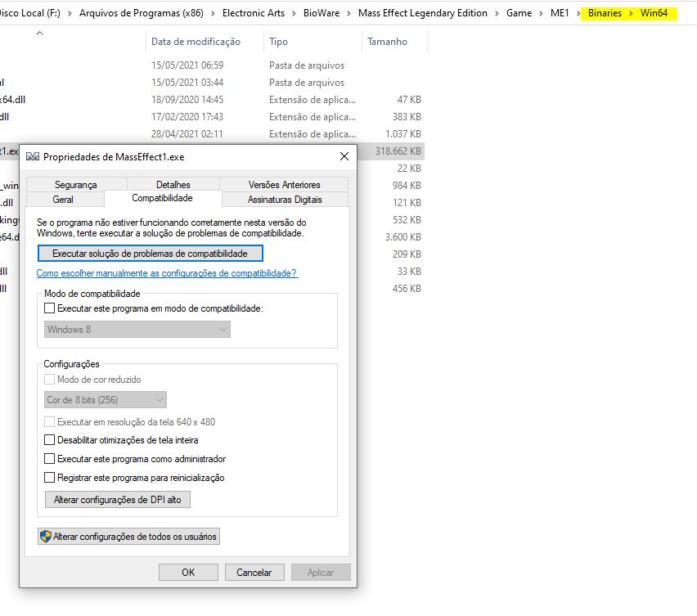
Task: Click the shield icon on all-users settings button
Action: pyautogui.click(x=45, y=537)
